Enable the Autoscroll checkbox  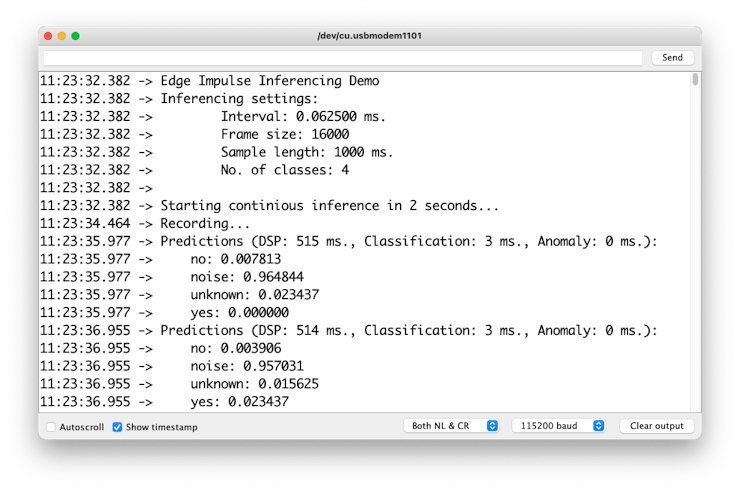pyautogui.click(x=51, y=427)
